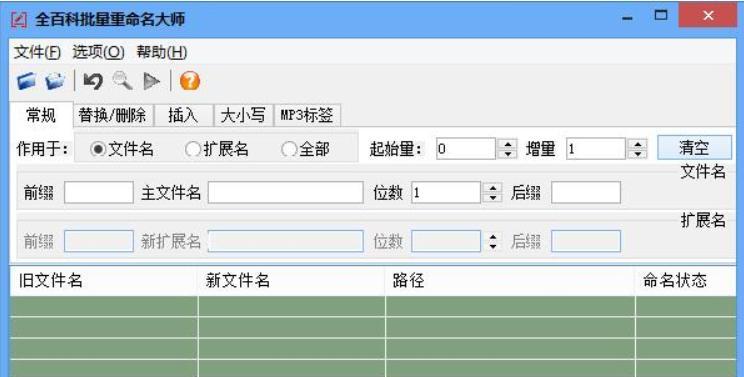
Task: Maximize the rename master window
Action: 660,16
